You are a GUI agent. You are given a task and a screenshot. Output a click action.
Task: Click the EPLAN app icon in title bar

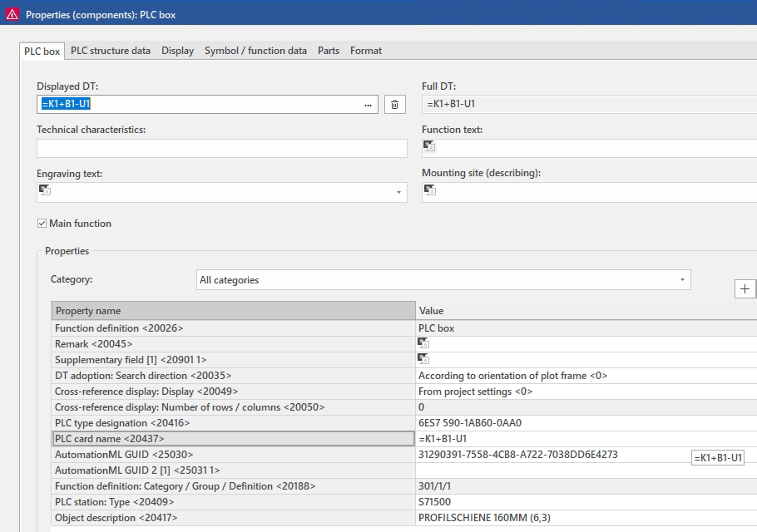click(x=12, y=14)
